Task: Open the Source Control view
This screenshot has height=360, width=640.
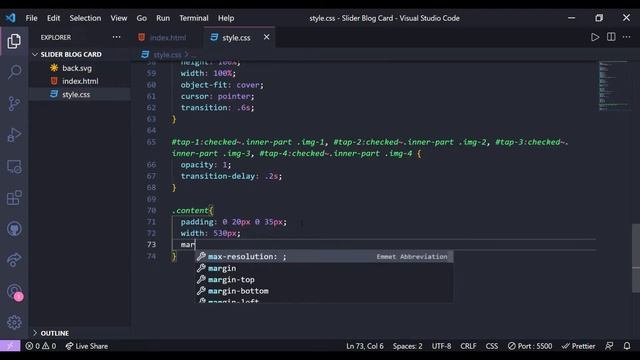Action: tap(14, 103)
